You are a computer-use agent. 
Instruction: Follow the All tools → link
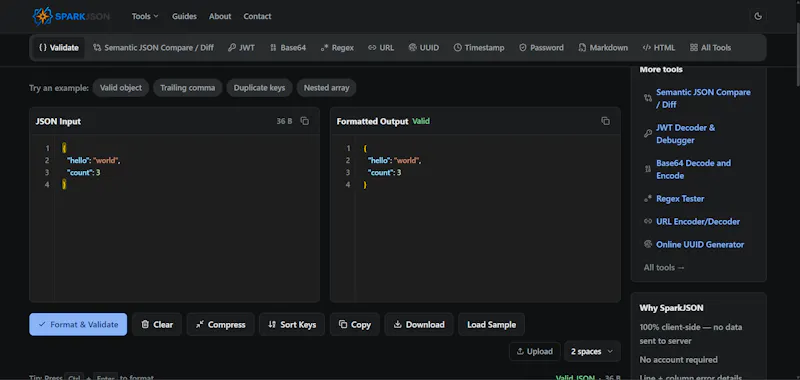(x=664, y=267)
